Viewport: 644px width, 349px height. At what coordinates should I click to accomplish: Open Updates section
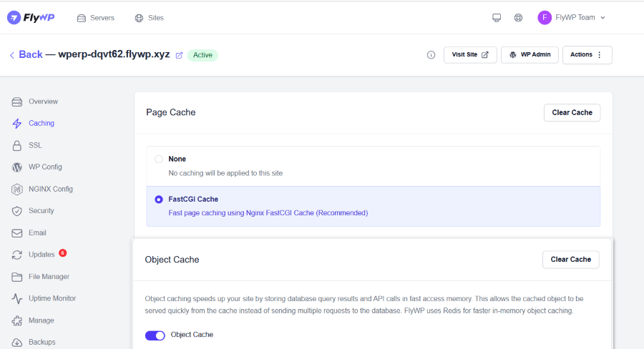pos(42,255)
